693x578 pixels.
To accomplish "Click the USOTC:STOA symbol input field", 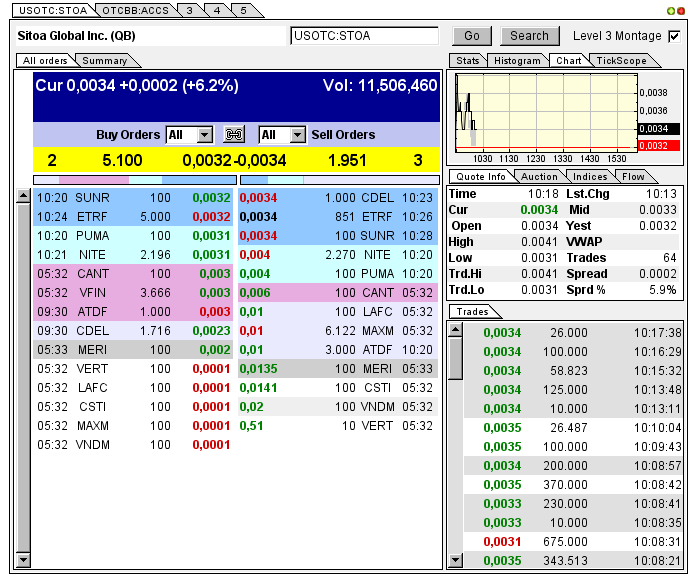I will tap(365, 36).
